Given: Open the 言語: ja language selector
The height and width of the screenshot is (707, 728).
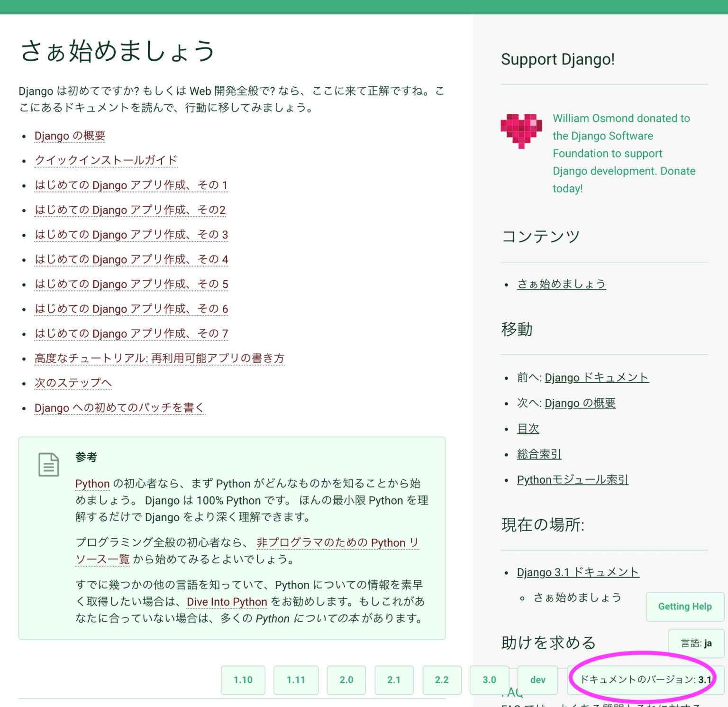Looking at the screenshot, I should 696,643.
